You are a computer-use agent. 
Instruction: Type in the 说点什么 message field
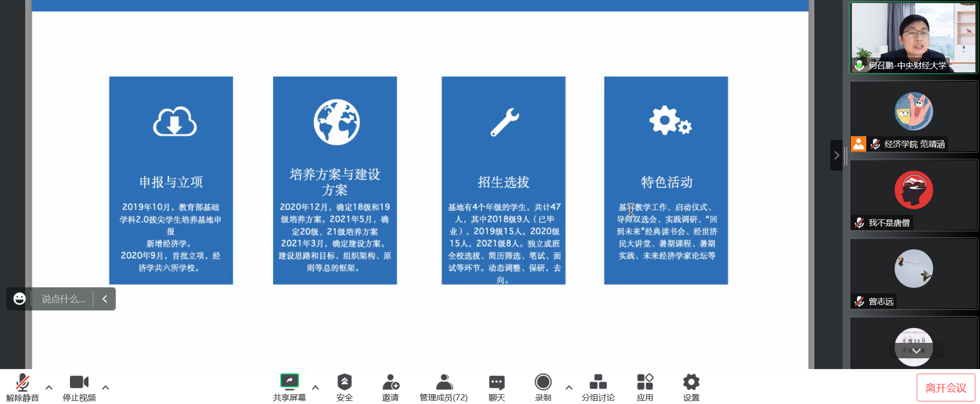(63, 299)
